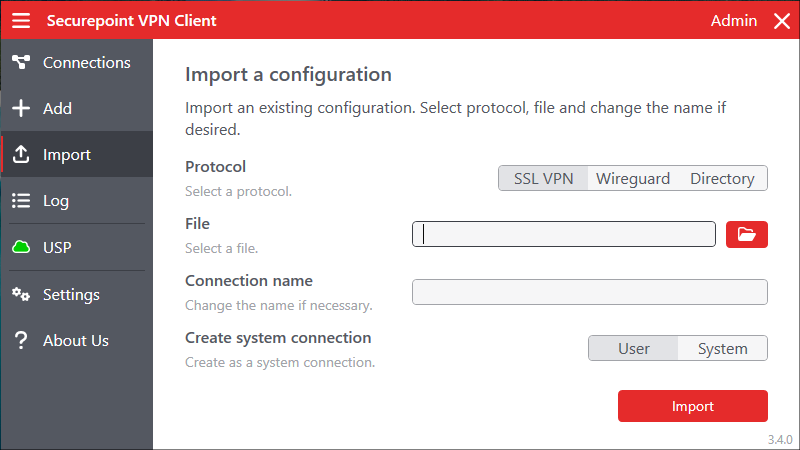
Task: Click the green USP cloud icon
Action: pos(21,247)
